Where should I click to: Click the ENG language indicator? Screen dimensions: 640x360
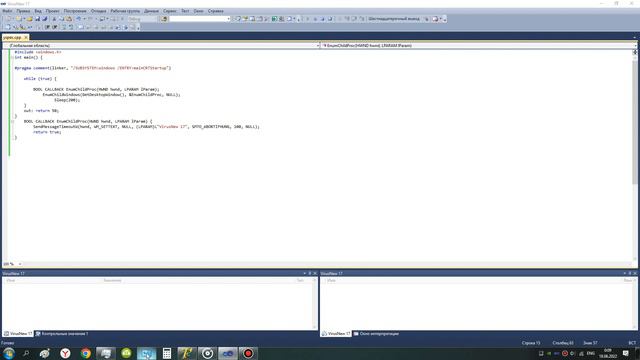click(x=591, y=353)
